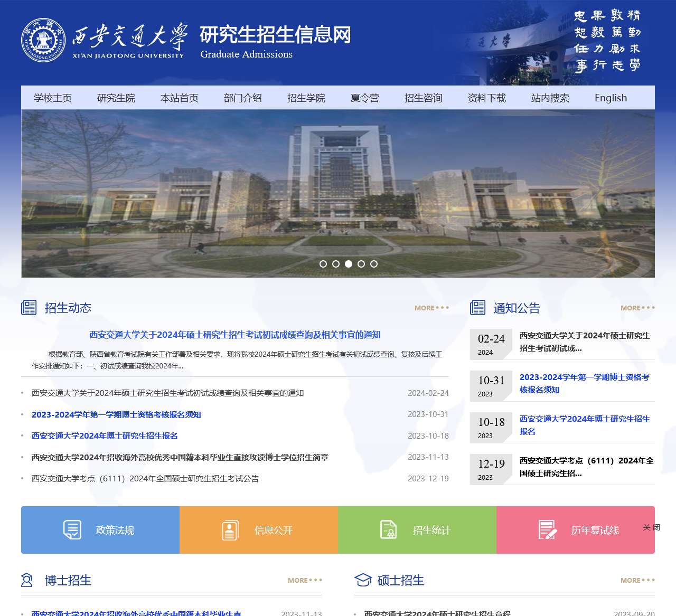
Task: Click the 研究生招生信息网 site title
Action: click(275, 35)
